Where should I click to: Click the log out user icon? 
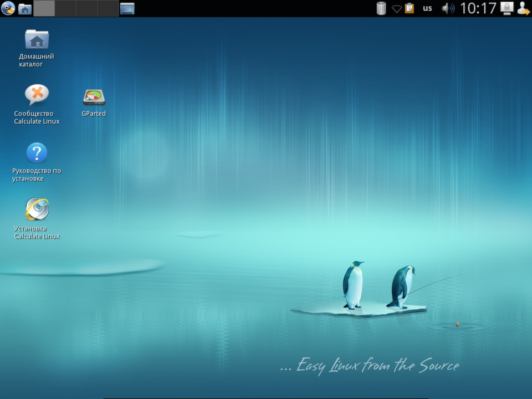pyautogui.click(x=523, y=8)
